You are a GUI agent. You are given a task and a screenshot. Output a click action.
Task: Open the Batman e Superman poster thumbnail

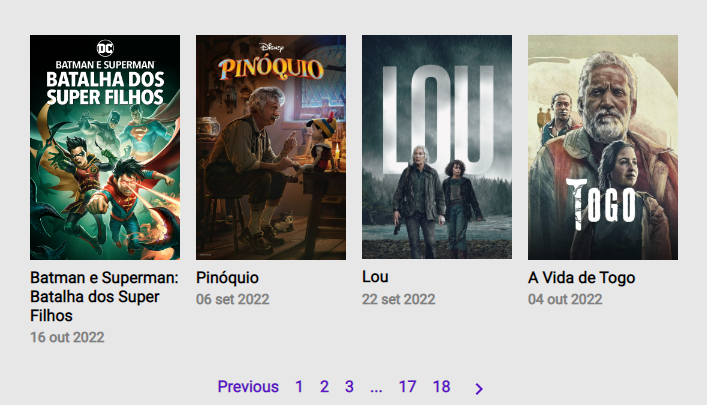coord(105,147)
